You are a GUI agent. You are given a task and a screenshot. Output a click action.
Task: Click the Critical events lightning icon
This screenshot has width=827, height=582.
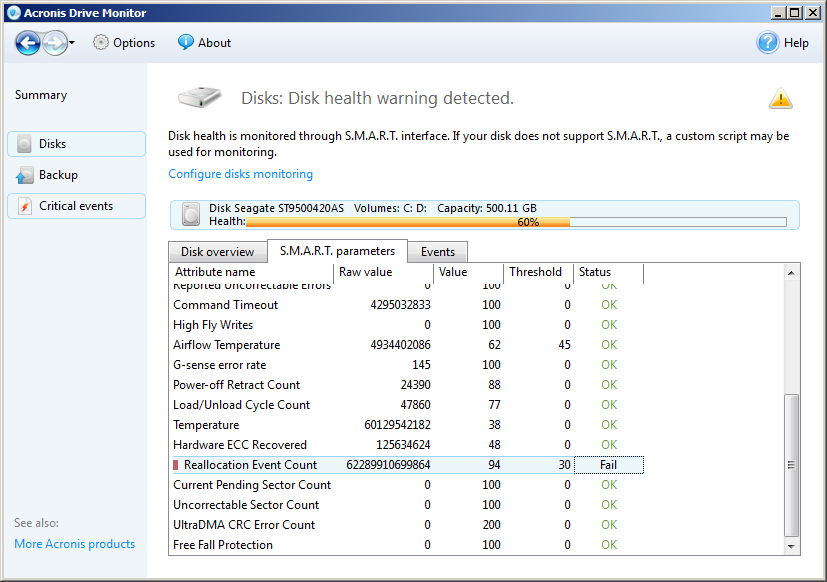[24, 206]
